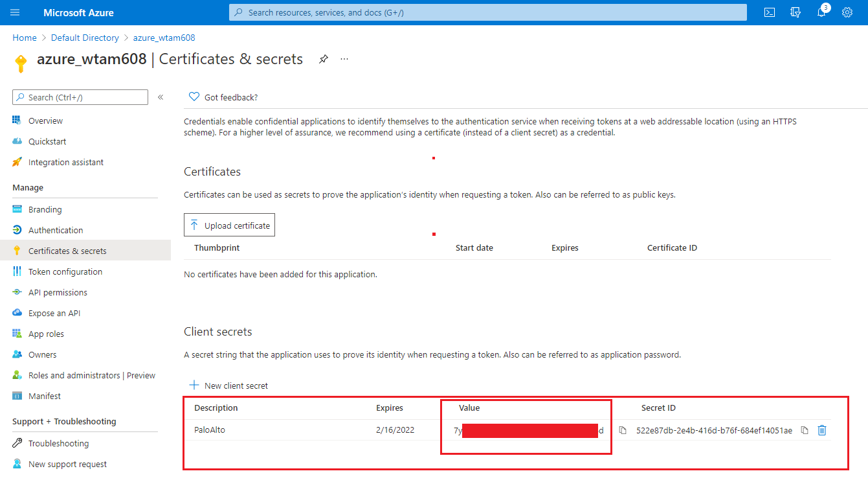Select Token configuration in sidebar
The image size is (868, 482).
click(x=65, y=271)
